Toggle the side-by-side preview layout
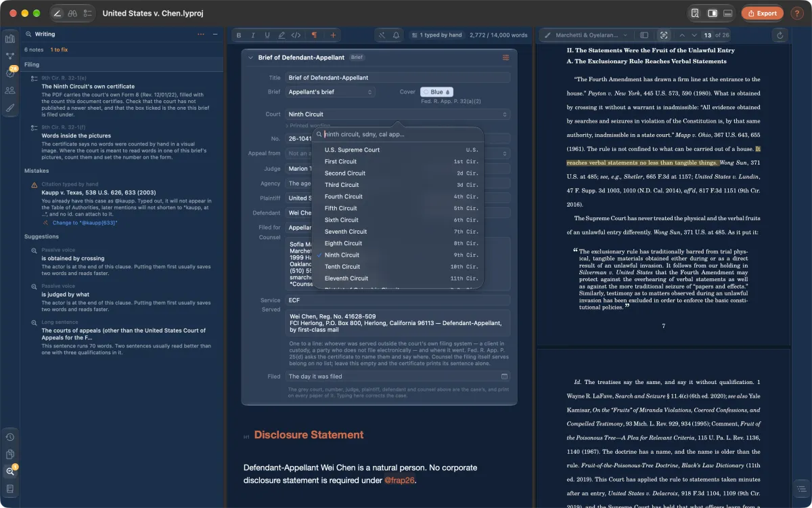This screenshot has height=508, width=812. pyautogui.click(x=712, y=13)
